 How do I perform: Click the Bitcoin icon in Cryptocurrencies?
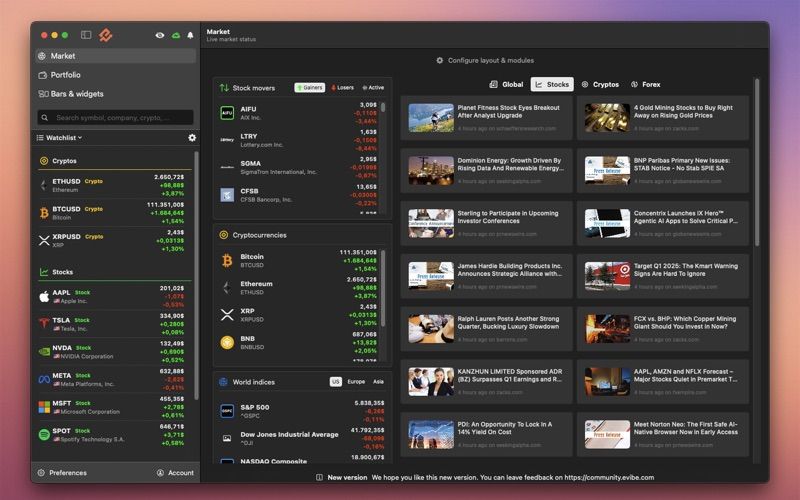click(227, 261)
